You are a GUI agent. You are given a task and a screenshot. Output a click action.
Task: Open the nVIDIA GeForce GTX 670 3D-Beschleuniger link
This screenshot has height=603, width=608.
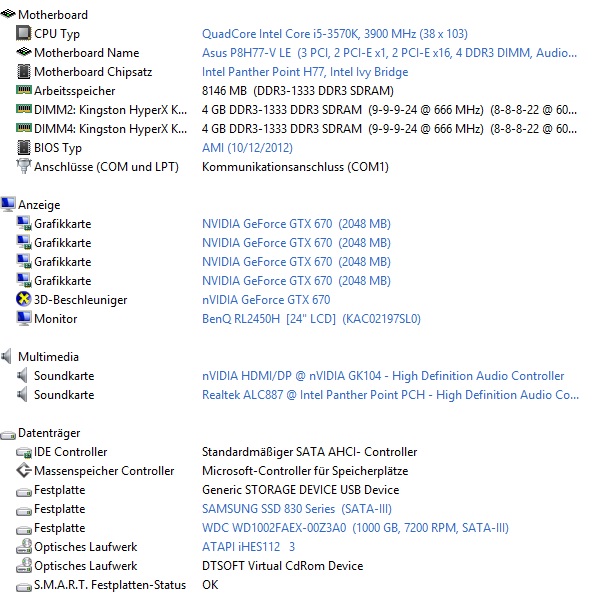[266, 300]
